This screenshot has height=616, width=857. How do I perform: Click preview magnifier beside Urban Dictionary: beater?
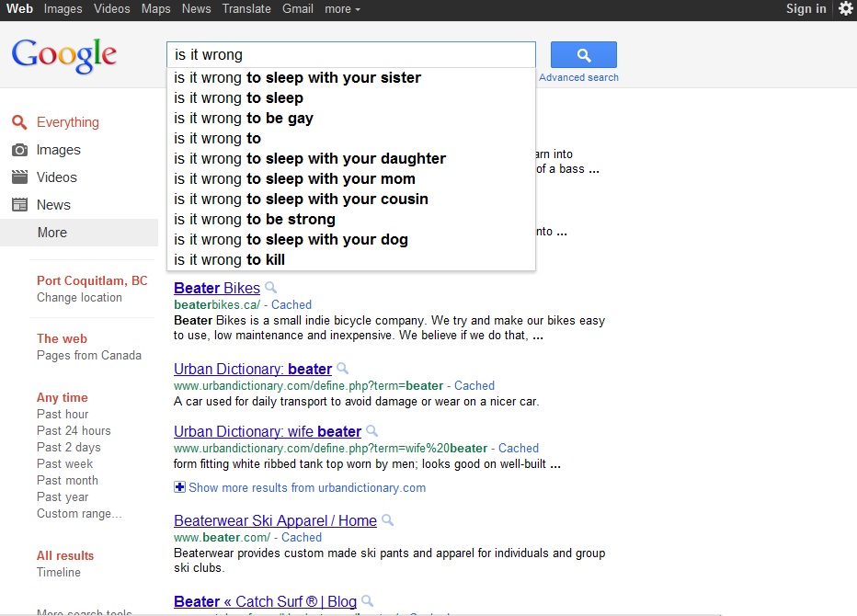(x=343, y=369)
